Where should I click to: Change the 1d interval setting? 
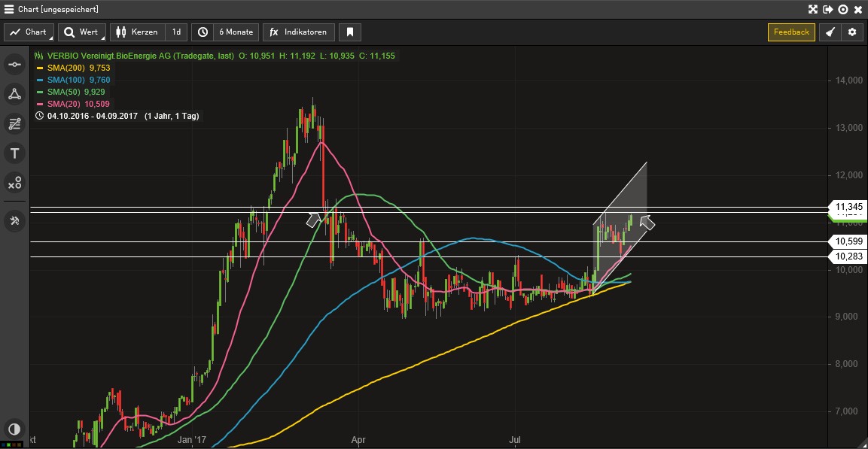click(x=177, y=32)
